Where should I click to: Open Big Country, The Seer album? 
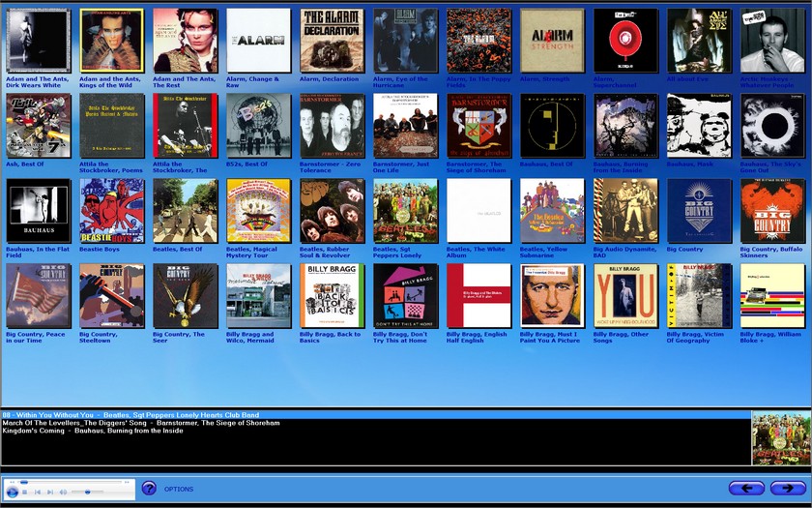click(186, 295)
